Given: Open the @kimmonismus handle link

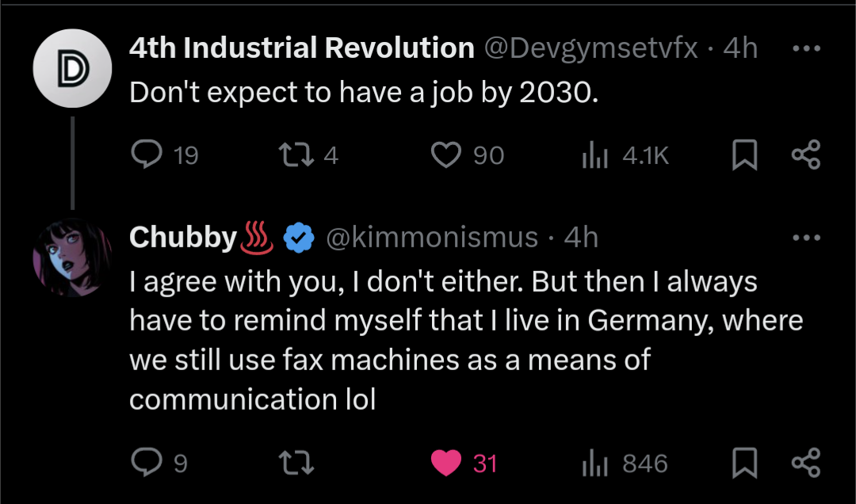Looking at the screenshot, I should [433, 237].
